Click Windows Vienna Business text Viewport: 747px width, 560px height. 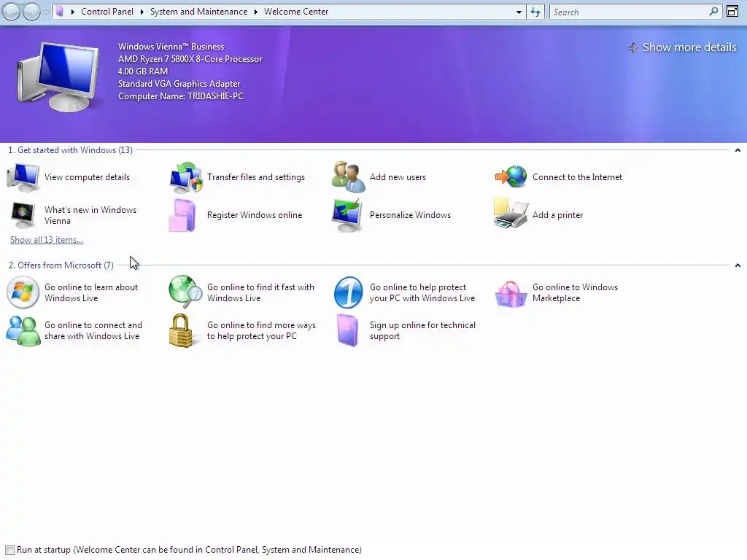[171, 47]
